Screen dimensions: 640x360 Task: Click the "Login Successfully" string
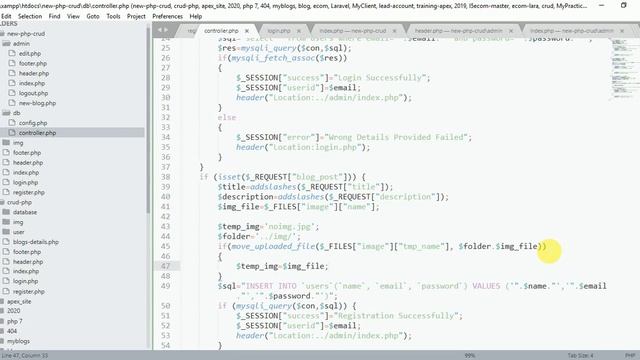(x=381, y=78)
